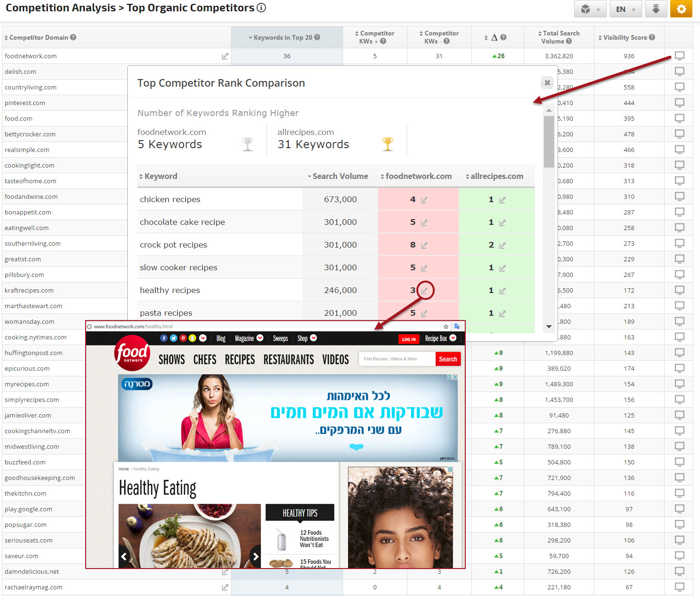
Task: Open foodnetwork URL for healthy recipes keyword
Action: [425, 291]
